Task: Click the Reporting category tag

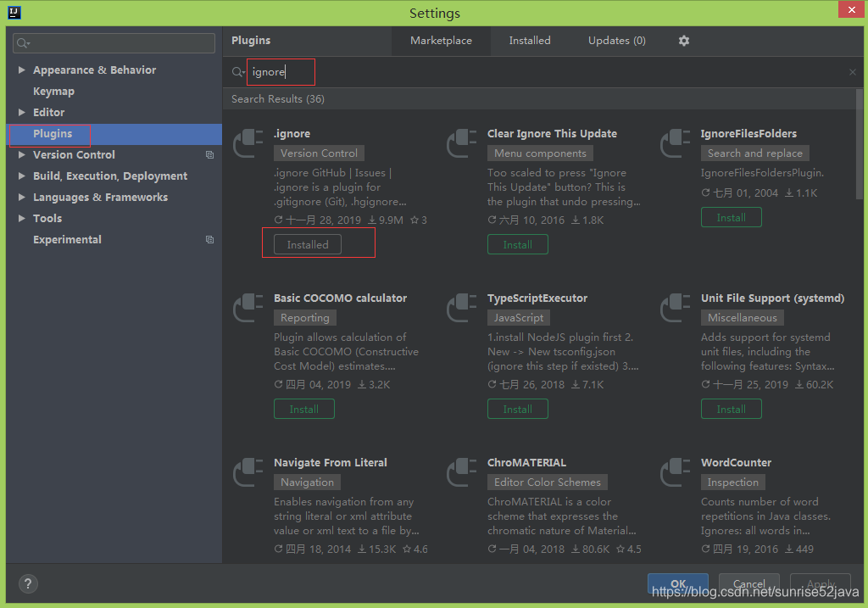Action: click(x=305, y=317)
